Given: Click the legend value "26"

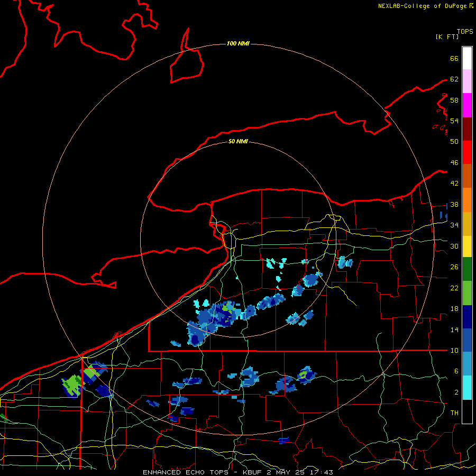Looking at the screenshot, I should click(x=454, y=267).
